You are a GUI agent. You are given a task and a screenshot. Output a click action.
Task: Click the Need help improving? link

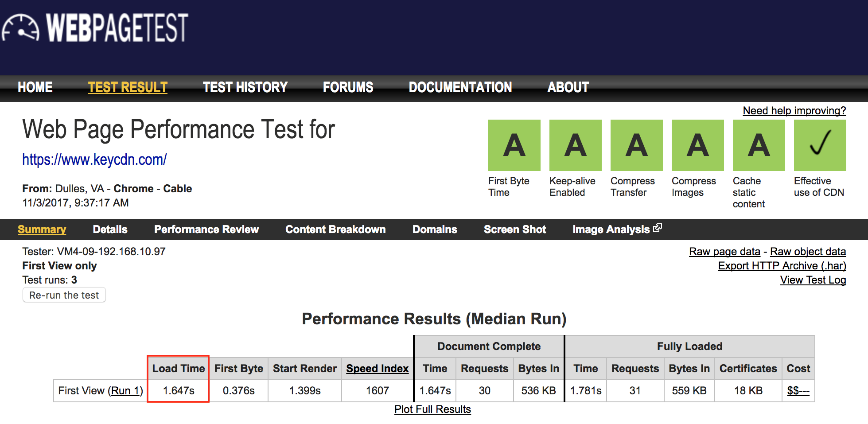(x=794, y=111)
